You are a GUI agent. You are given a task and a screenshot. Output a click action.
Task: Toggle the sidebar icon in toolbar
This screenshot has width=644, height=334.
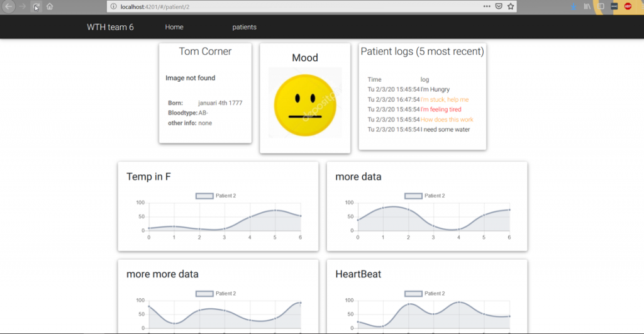coord(601,6)
